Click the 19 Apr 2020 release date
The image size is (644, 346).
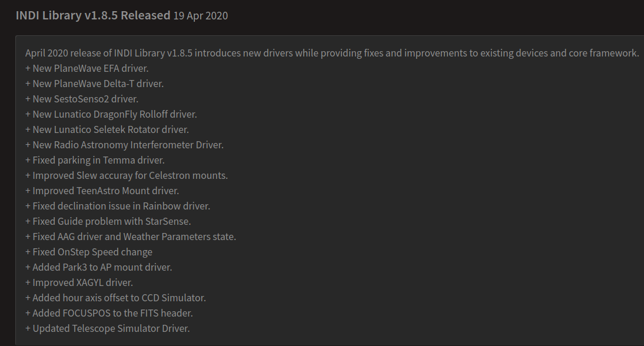tap(200, 16)
